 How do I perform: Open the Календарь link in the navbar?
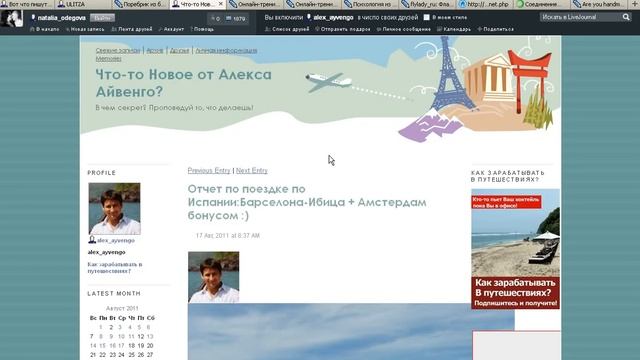453,29
